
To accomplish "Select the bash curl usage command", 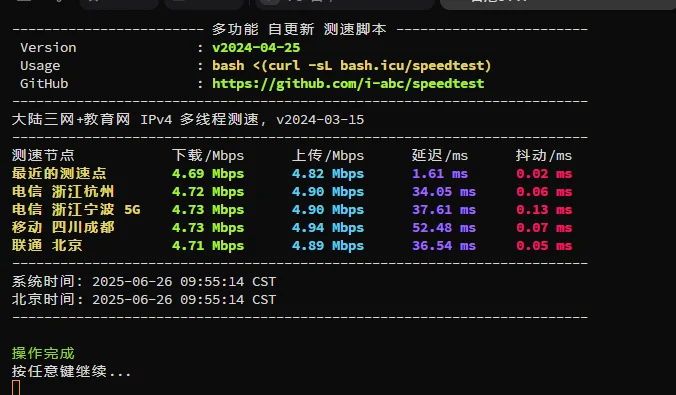I will (351, 66).
